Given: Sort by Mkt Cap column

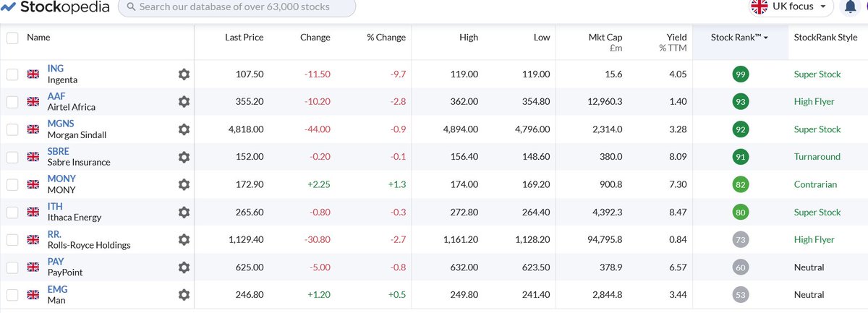Looking at the screenshot, I should pyautogui.click(x=605, y=42).
